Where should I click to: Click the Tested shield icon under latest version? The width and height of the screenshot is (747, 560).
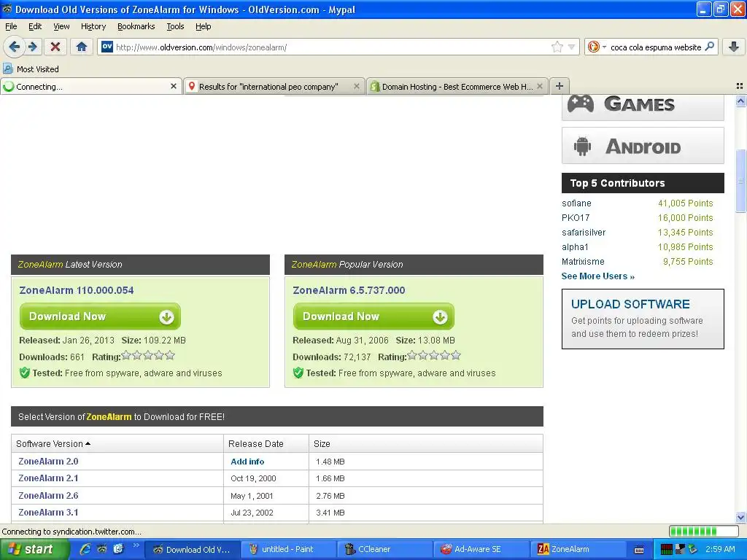pyautogui.click(x=25, y=373)
